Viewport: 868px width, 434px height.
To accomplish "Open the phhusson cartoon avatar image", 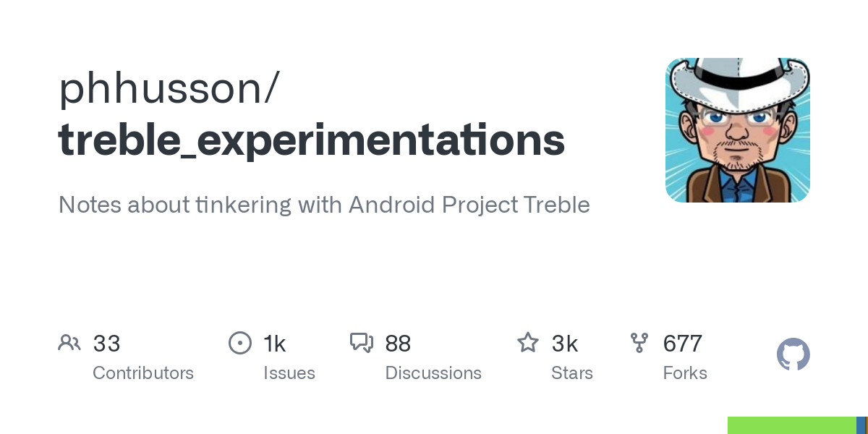I will tap(738, 130).
